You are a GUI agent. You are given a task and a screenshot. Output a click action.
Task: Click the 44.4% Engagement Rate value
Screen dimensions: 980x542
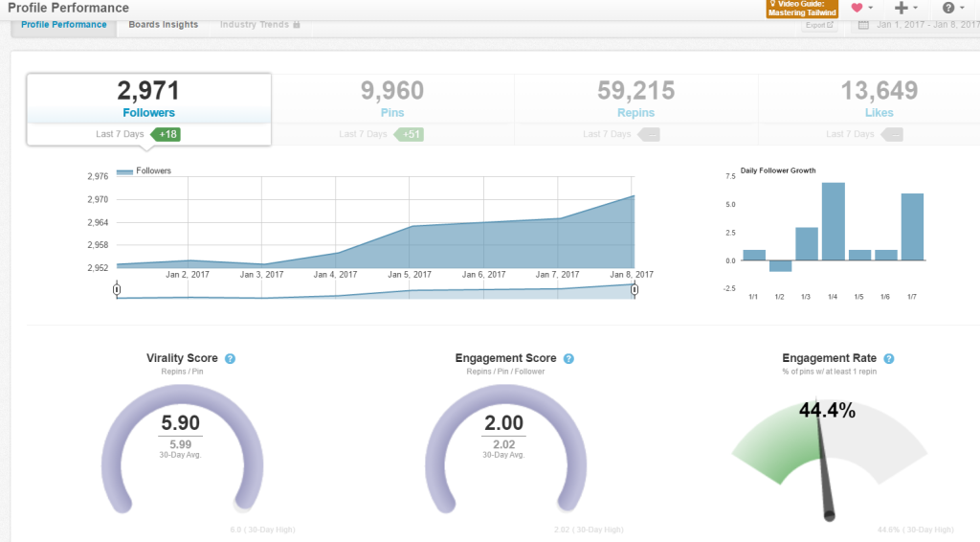tap(827, 411)
